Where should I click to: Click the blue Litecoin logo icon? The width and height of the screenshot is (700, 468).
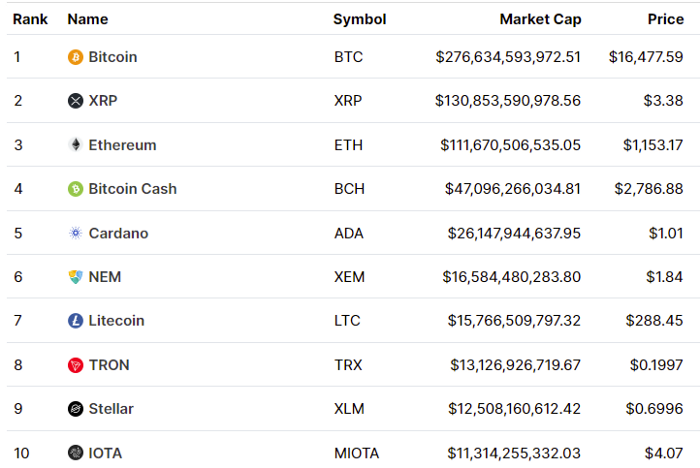coord(75,321)
